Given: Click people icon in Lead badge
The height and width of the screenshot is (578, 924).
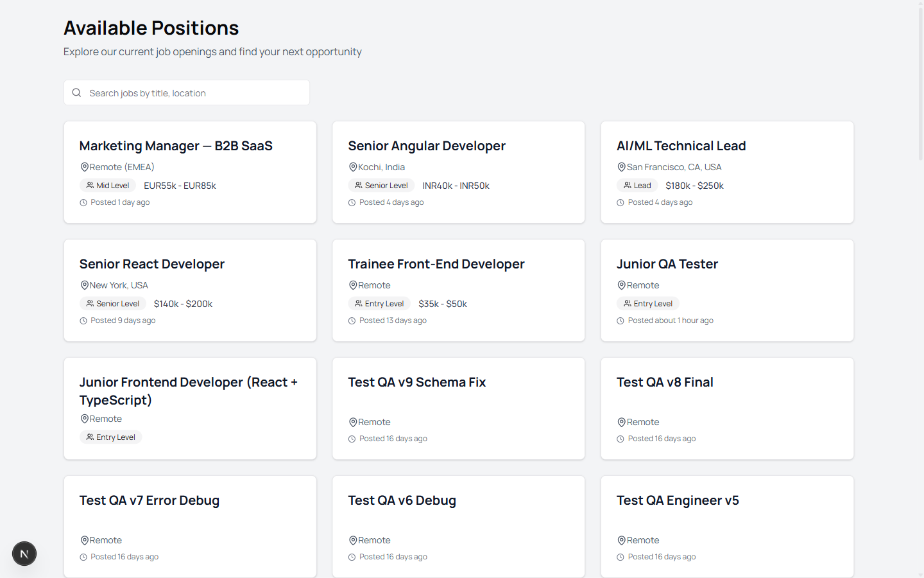Looking at the screenshot, I should [x=628, y=186].
